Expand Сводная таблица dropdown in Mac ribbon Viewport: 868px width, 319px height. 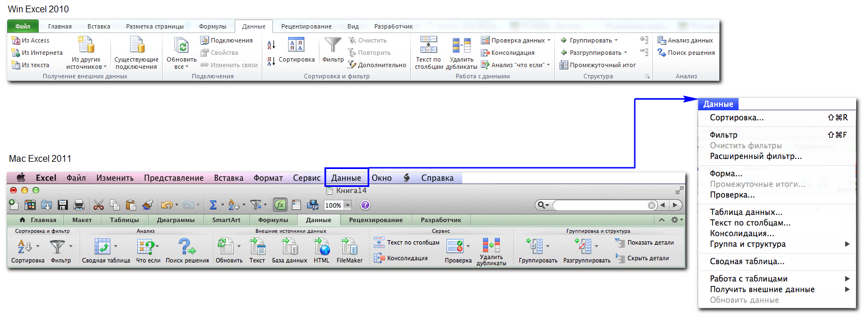(x=116, y=246)
